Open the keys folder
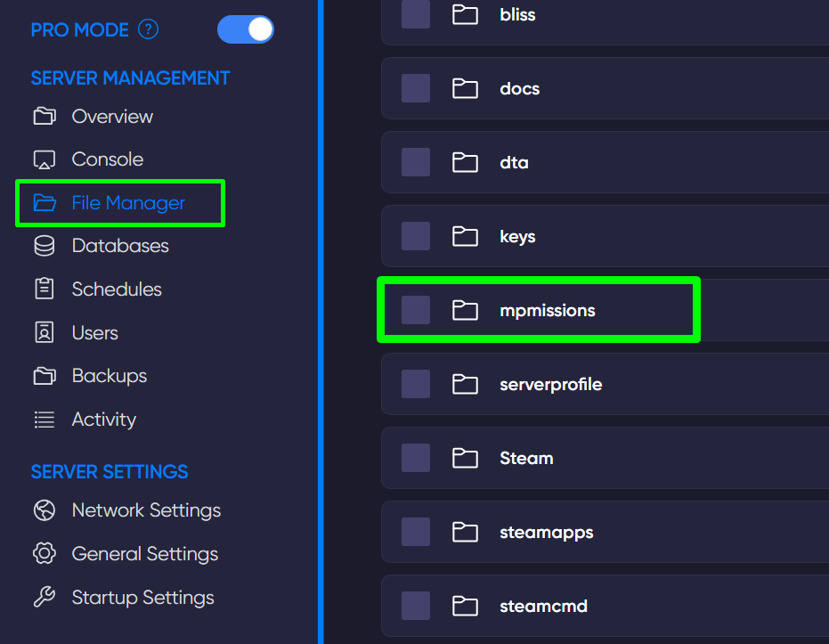 (x=517, y=237)
